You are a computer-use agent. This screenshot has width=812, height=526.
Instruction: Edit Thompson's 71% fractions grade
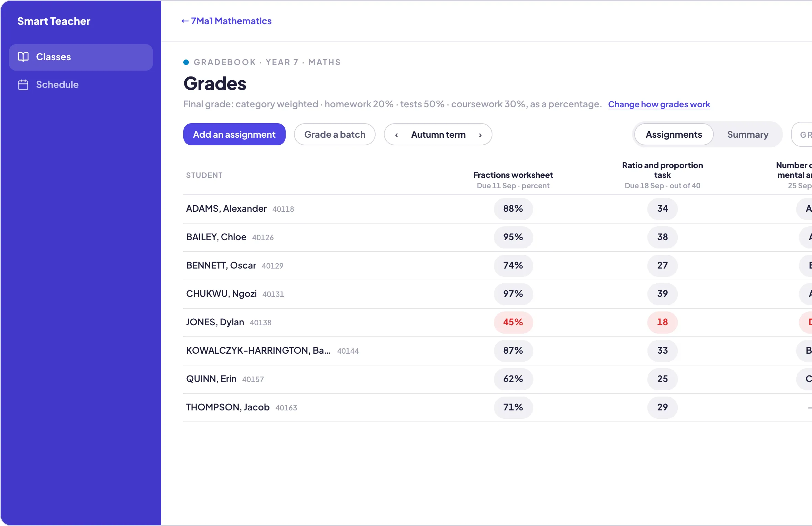513,407
